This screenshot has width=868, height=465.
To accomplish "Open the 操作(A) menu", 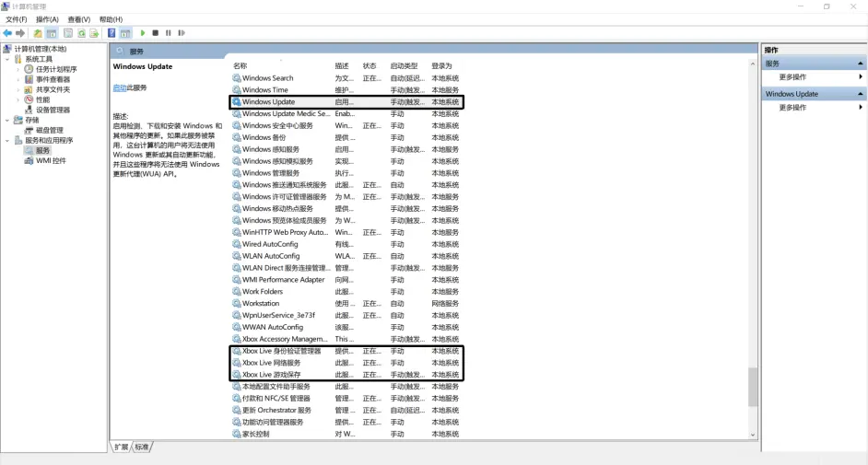I will 47,19.
